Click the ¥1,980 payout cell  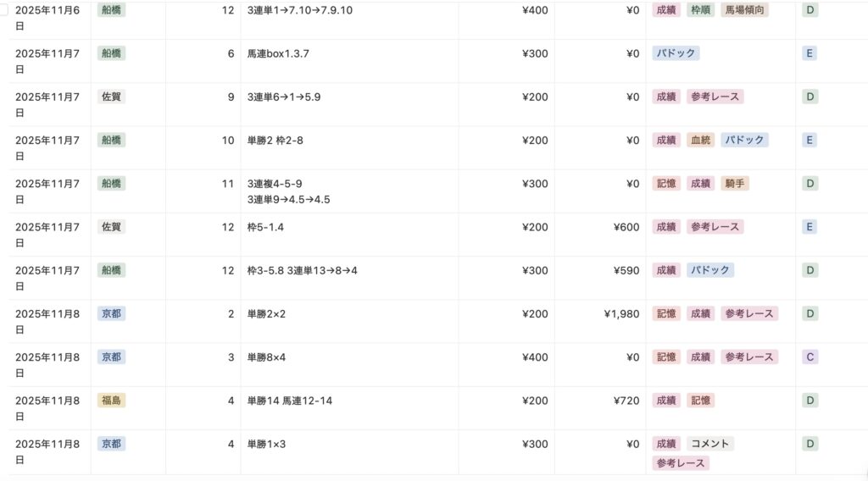click(621, 313)
